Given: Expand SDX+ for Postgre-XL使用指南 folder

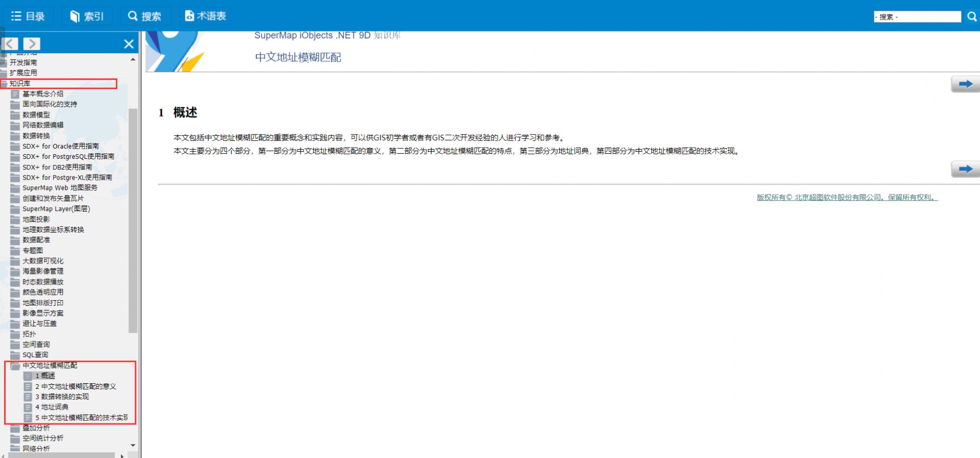Looking at the screenshot, I should tap(67, 177).
